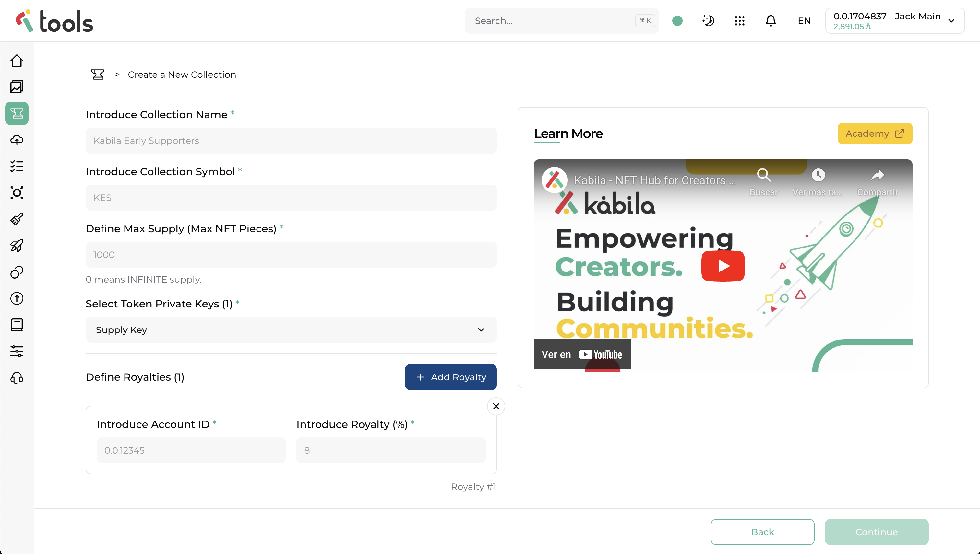Click the Add Royalty button
This screenshot has width=980, height=554.
coord(450,377)
